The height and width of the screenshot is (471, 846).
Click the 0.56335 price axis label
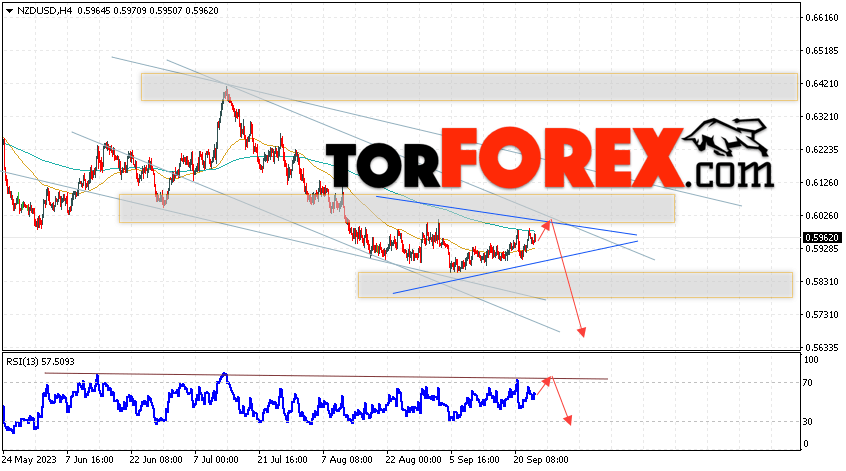point(822,347)
